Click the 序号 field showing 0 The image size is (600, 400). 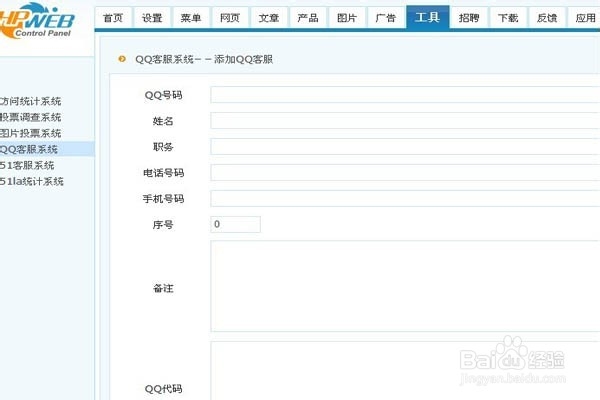tap(236, 224)
